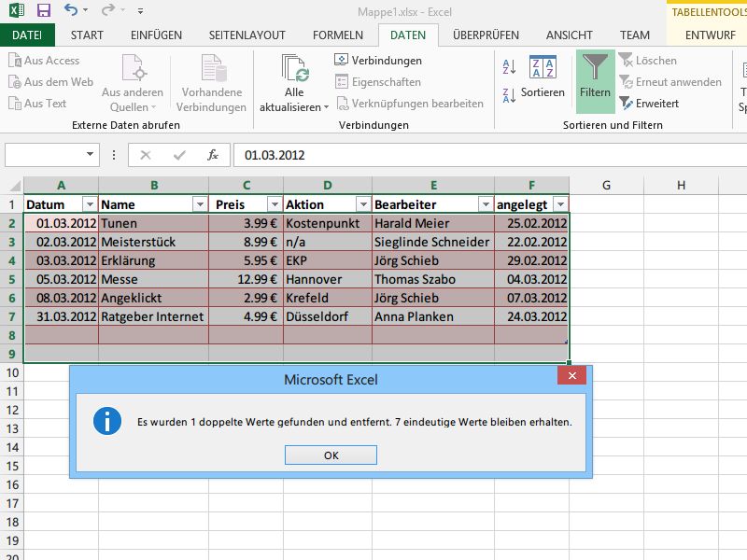Click Verbindungen connections icon
The height and width of the screenshot is (560, 747).
[x=341, y=60]
